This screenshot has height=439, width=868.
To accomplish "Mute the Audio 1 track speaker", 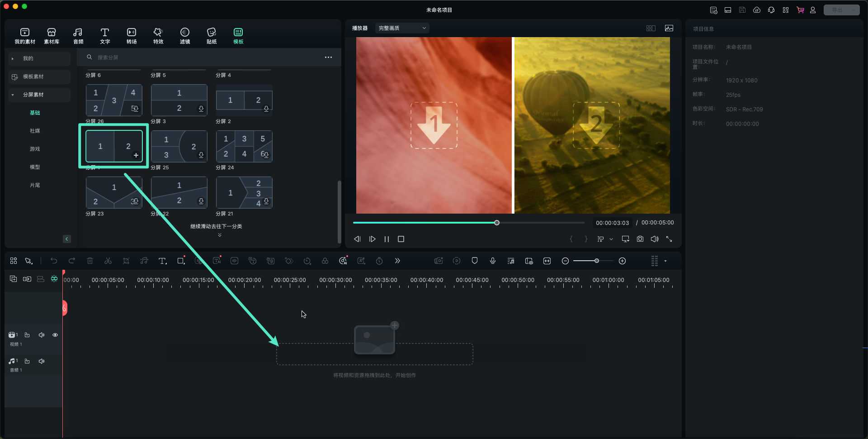I will pos(42,362).
